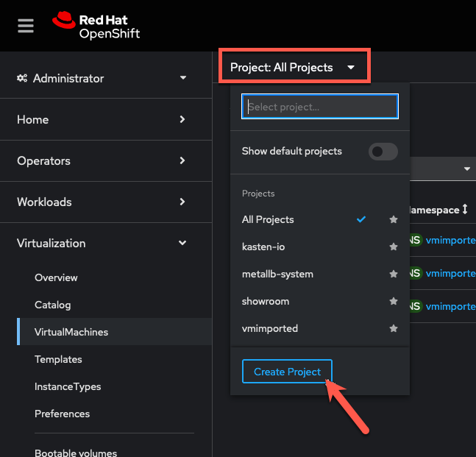476x457 pixels.
Task: Go to Templates in Virtualization menu
Action: tap(58, 359)
